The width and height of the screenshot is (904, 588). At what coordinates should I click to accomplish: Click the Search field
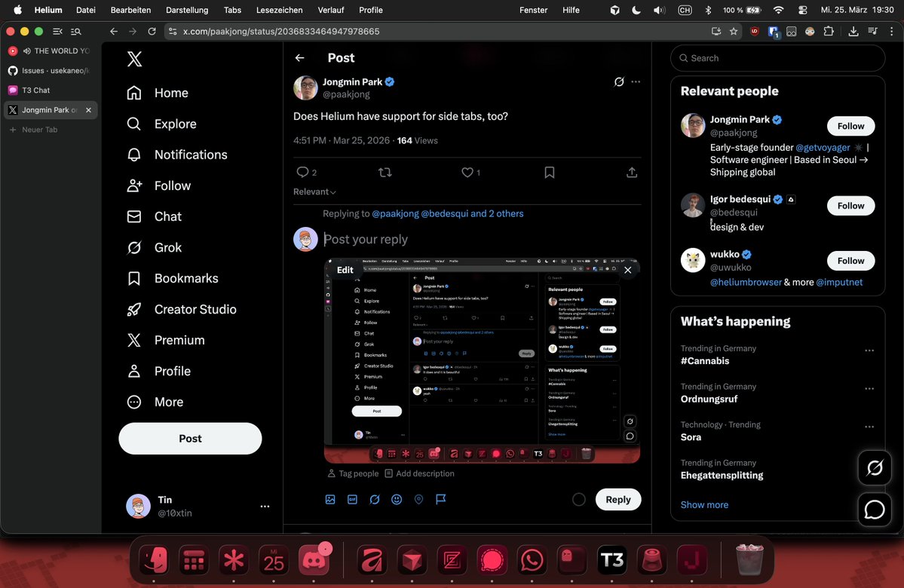tap(778, 58)
